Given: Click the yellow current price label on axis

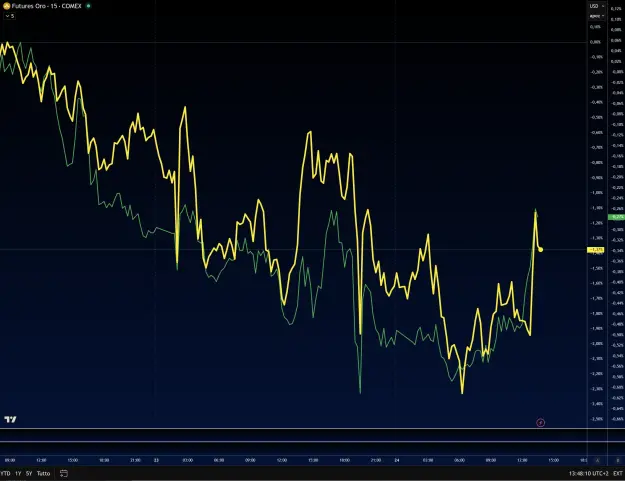Looking at the screenshot, I should pyautogui.click(x=596, y=250).
